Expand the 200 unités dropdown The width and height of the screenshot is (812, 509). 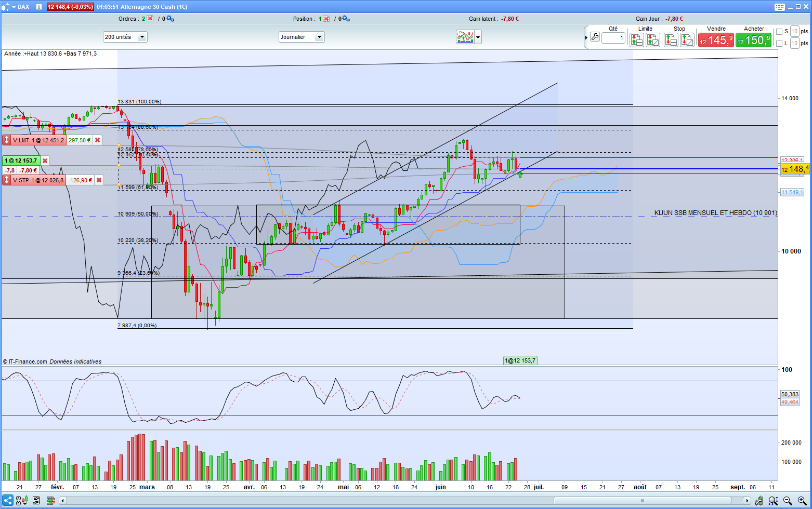tap(125, 37)
